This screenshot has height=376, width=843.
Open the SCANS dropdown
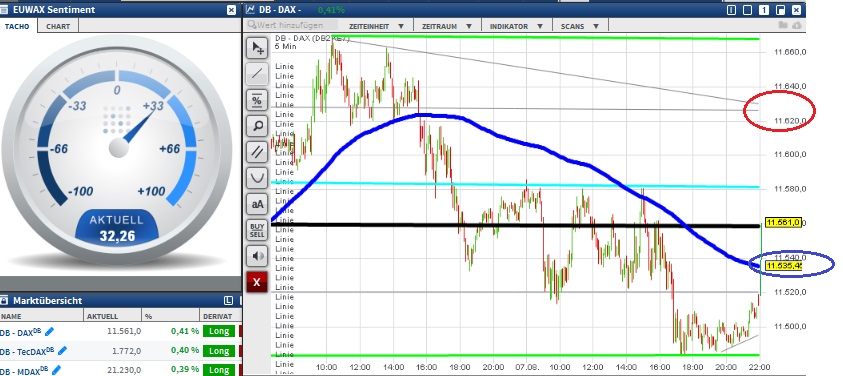tap(580, 26)
